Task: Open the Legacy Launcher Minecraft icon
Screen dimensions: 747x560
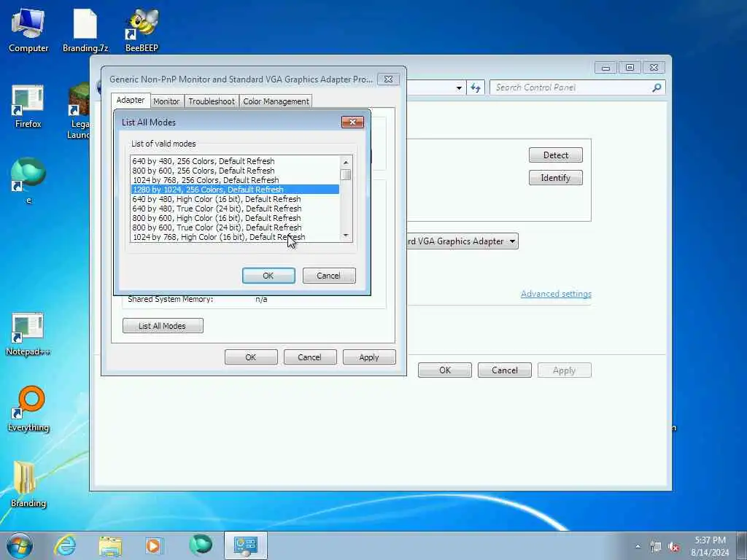Action: (x=79, y=111)
